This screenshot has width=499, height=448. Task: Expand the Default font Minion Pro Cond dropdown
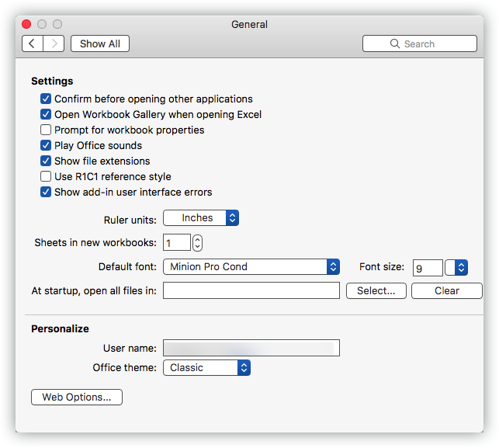coord(251,267)
